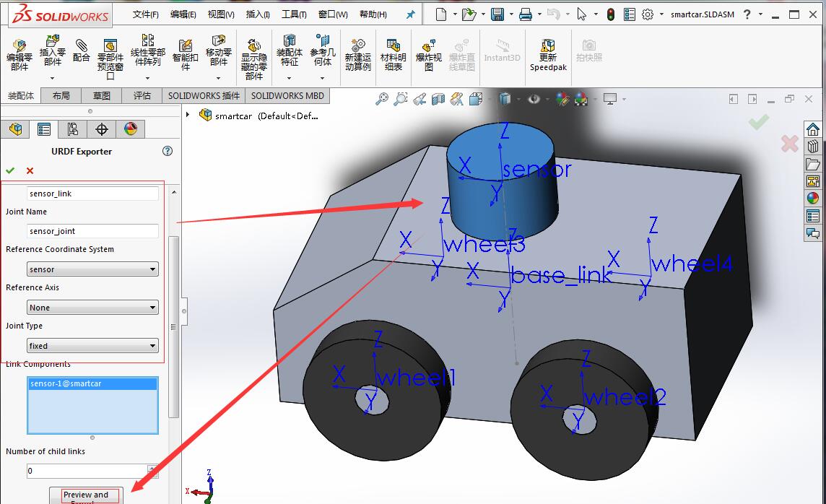Expand the Reference Geometry dropdown arrow
This screenshot has height=504, width=826.
tap(323, 78)
